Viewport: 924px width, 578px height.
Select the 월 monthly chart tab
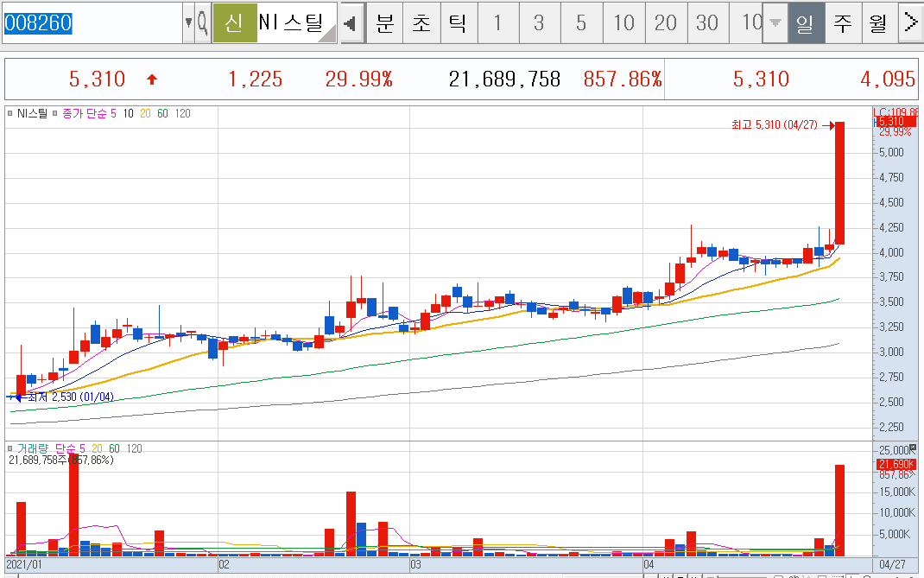879,23
